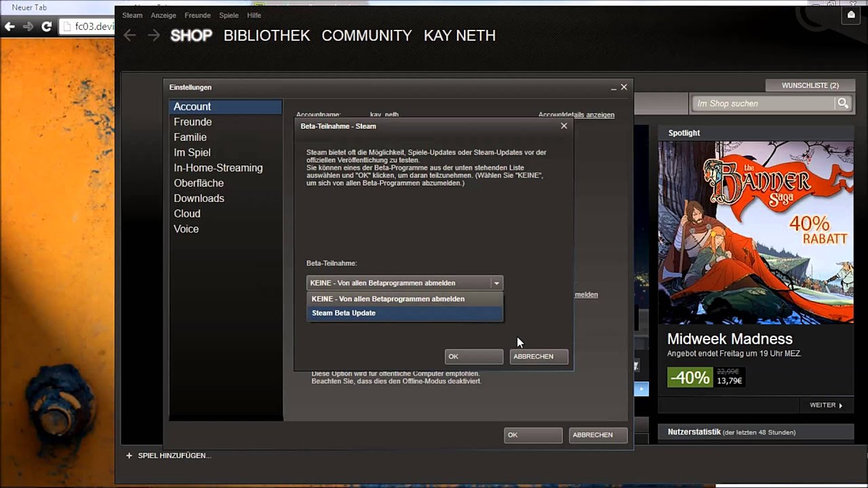Open Oberfläche settings
Viewport: 868px width, 488px height.
coord(225,183)
